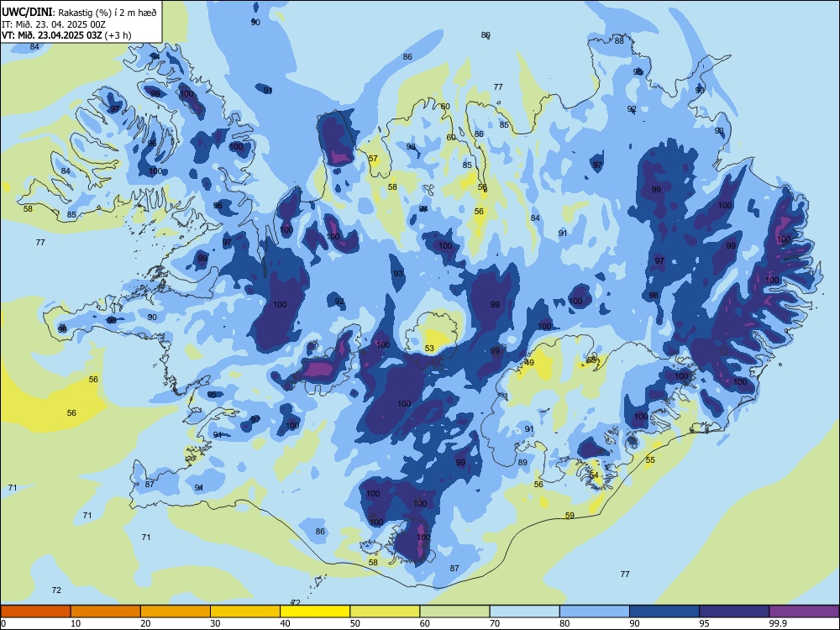The image size is (840, 630).
Task: Select the dark blue 90–95 legend swatch
Action: click(664, 612)
